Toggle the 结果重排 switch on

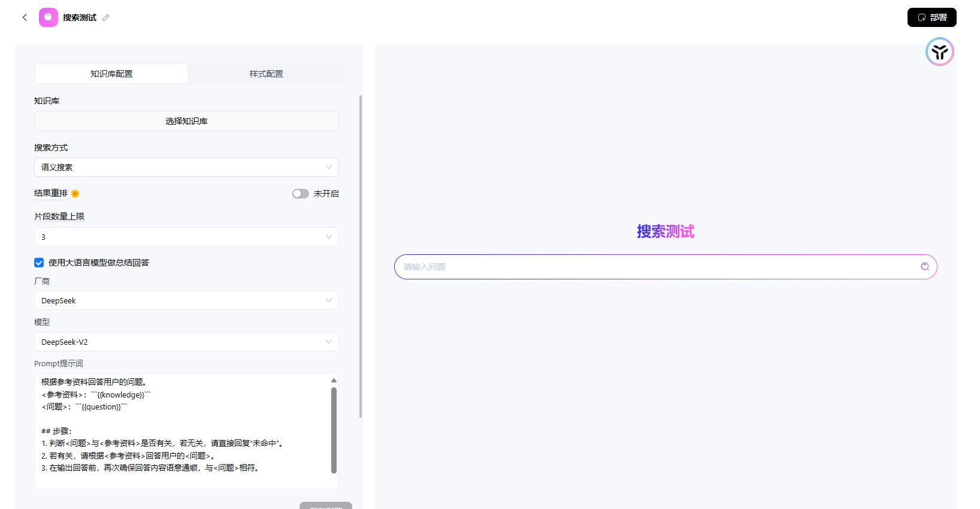click(300, 194)
